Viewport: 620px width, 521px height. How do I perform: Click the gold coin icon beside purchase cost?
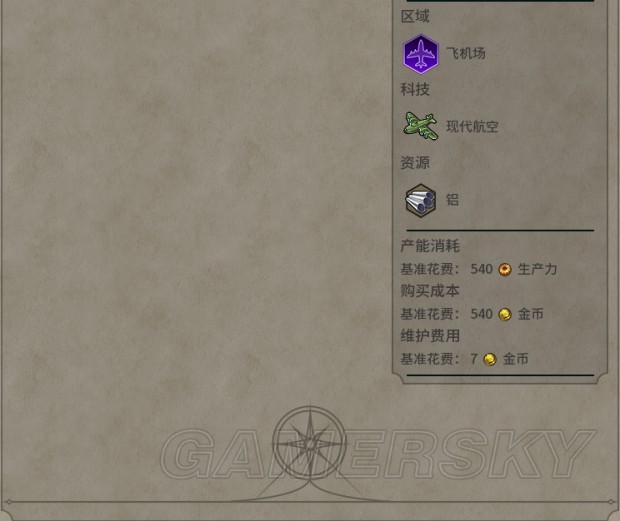click(505, 315)
